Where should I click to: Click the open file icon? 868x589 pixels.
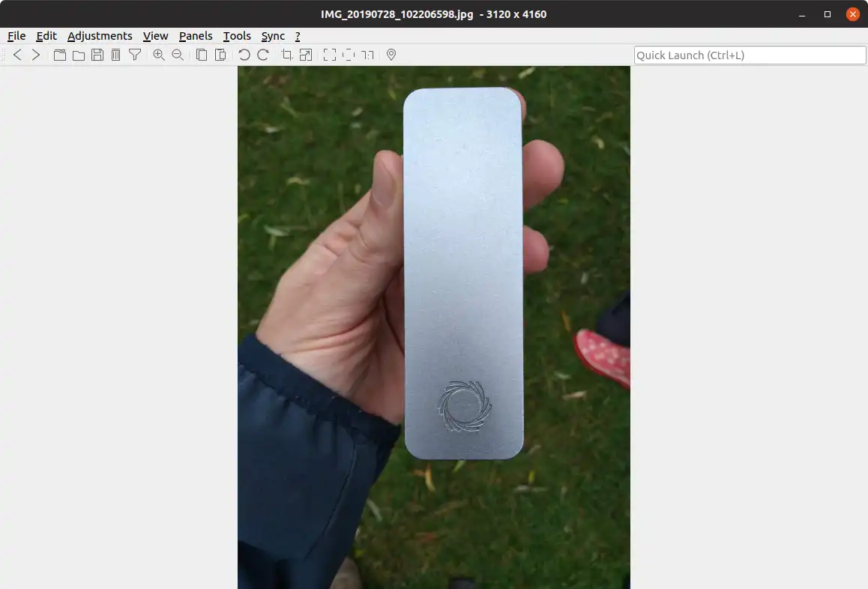click(x=60, y=55)
